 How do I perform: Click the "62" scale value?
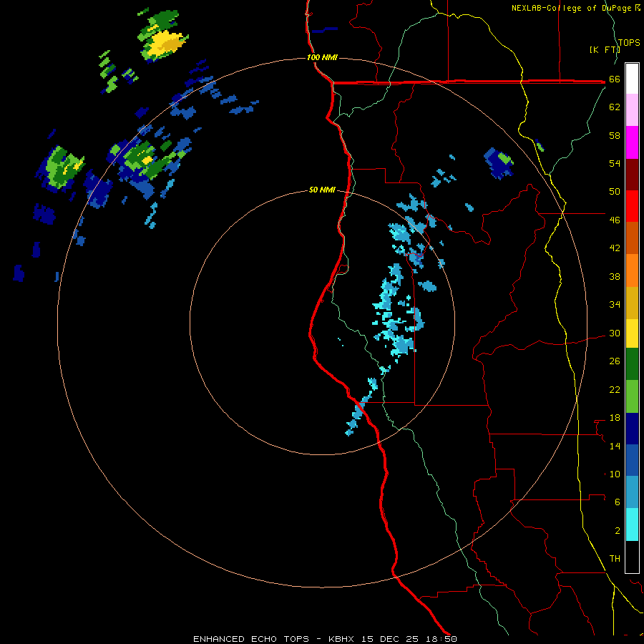click(x=615, y=107)
